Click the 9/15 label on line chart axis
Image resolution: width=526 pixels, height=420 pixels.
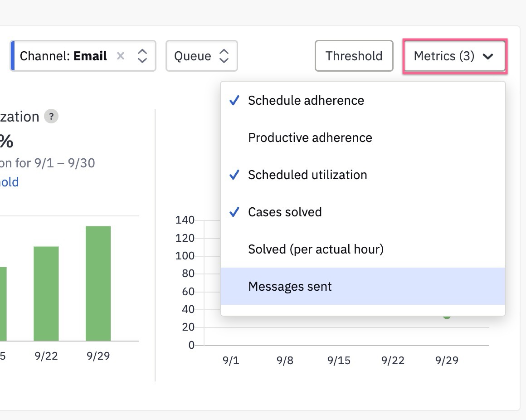point(339,360)
